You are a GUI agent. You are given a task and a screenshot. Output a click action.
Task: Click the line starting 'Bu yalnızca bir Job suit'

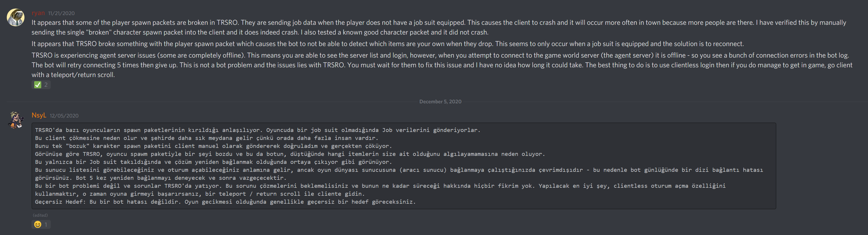[x=213, y=162]
